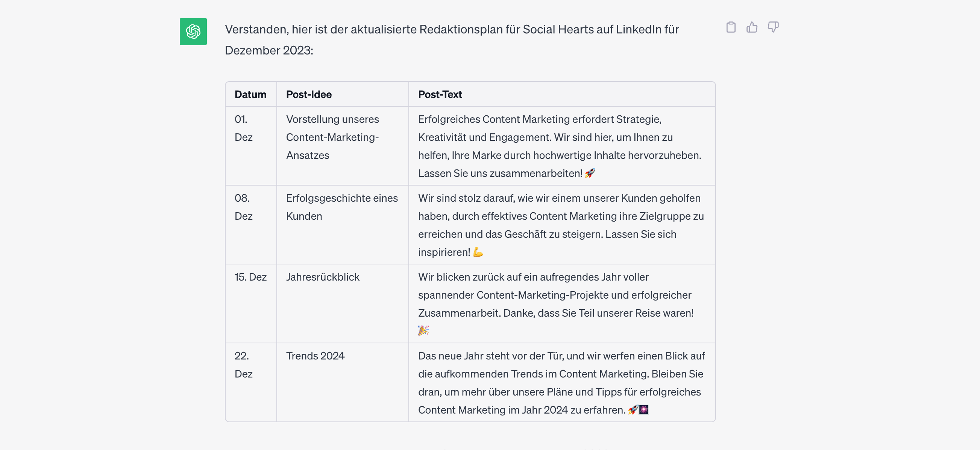The height and width of the screenshot is (450, 980).
Task: Mark the response with thumbs down
Action: tap(773, 27)
